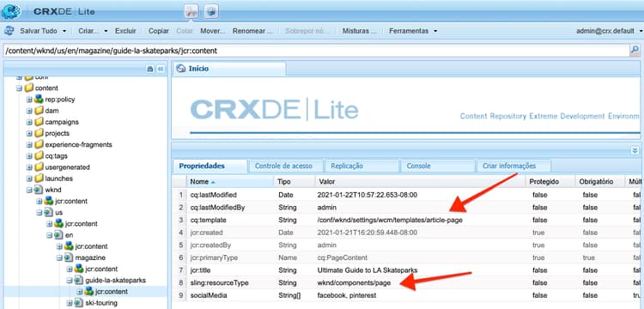Select the Início tab

tap(229, 69)
